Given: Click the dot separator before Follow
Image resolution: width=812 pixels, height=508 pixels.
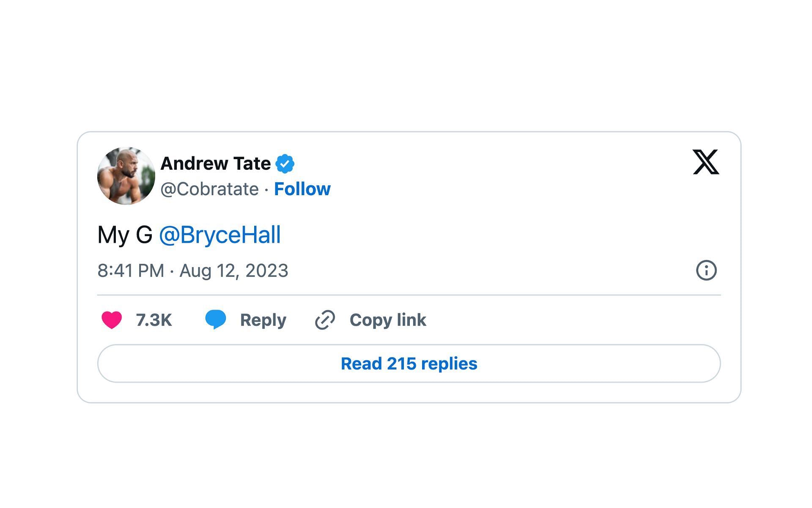Looking at the screenshot, I should point(266,190).
